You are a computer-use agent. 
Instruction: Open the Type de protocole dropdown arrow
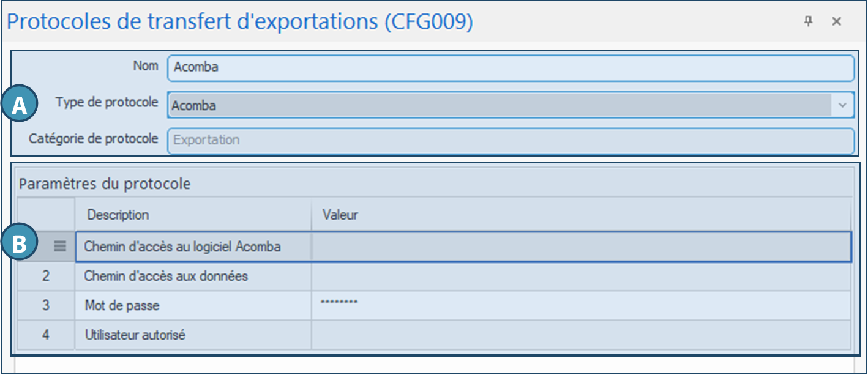pyautogui.click(x=842, y=105)
